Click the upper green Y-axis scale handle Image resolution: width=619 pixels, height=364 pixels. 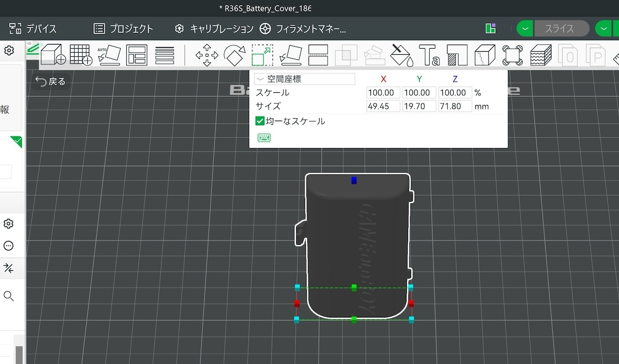pos(354,287)
